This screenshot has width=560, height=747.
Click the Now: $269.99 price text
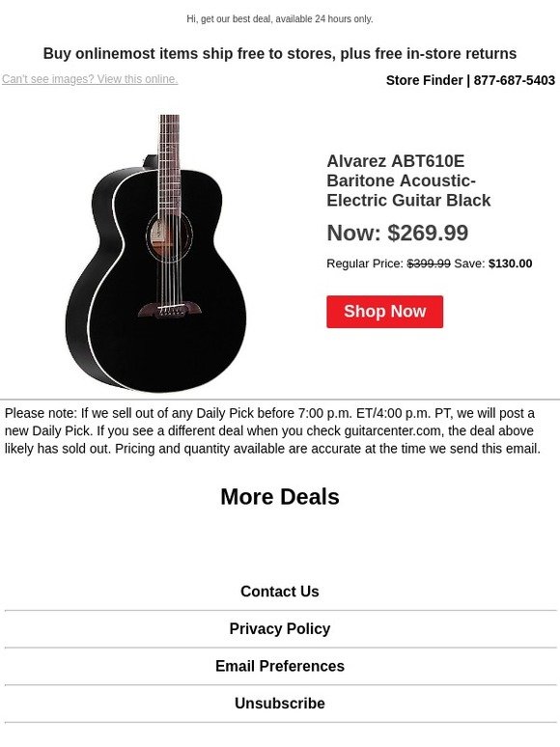pos(398,233)
